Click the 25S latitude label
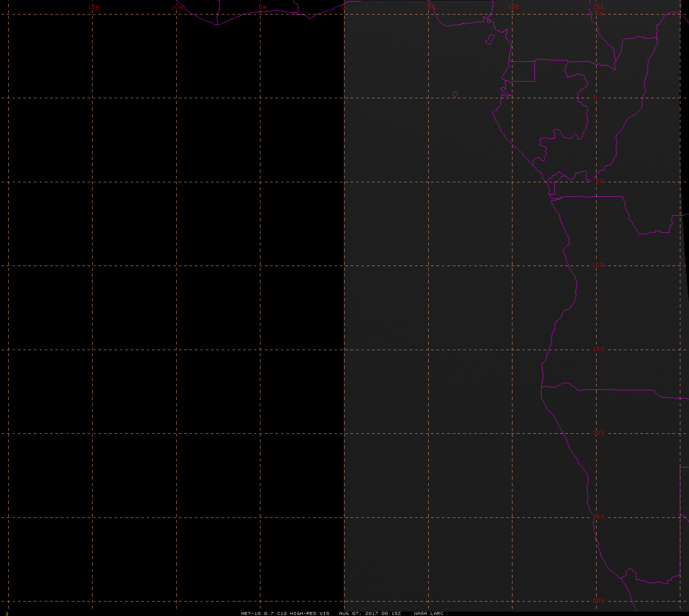 click(x=599, y=517)
